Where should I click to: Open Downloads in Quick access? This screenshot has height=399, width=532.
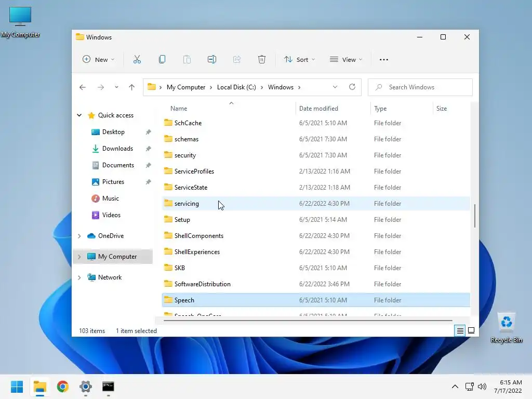coord(117,148)
